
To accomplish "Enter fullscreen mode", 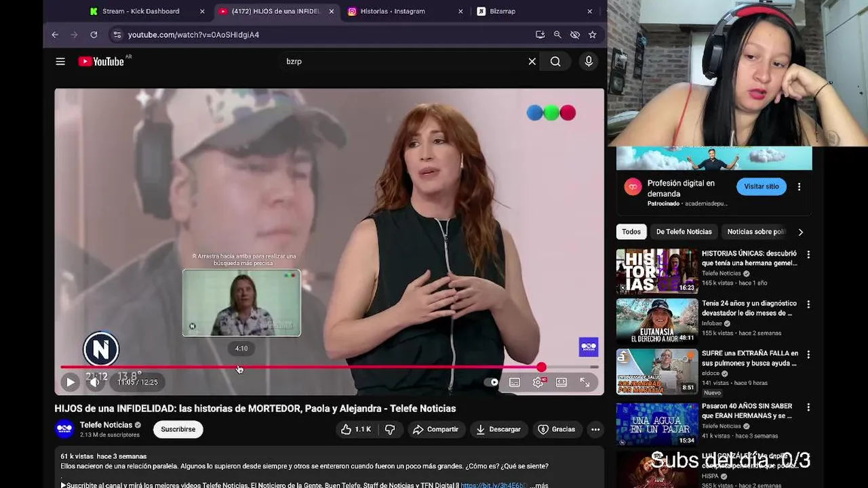I will 585,382.
